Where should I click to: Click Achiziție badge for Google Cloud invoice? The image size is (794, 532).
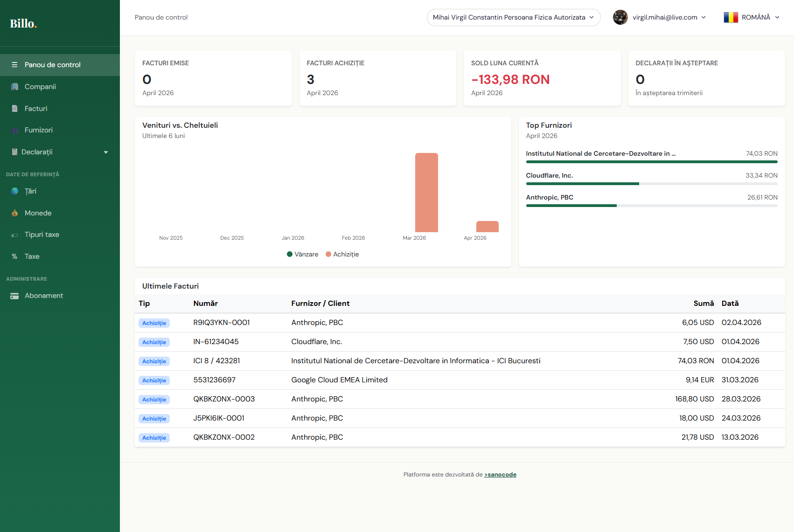pyautogui.click(x=154, y=380)
